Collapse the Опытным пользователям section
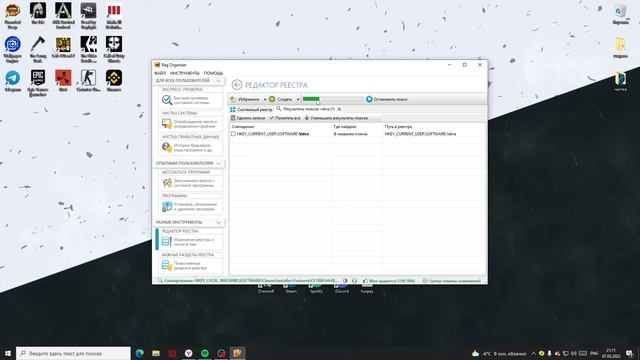Screen dimensions: 640x360 click(218, 163)
